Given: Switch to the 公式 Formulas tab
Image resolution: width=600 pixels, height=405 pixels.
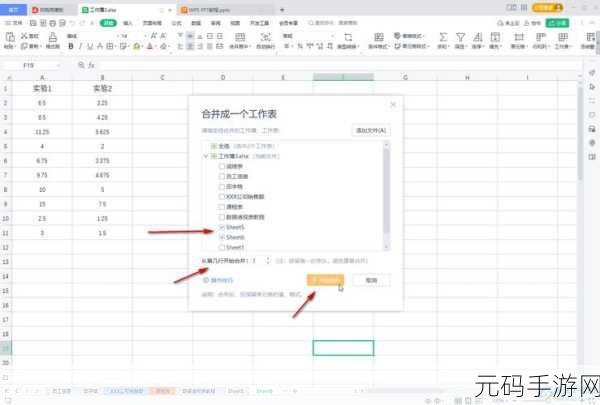Looking at the screenshot, I should tap(176, 23).
